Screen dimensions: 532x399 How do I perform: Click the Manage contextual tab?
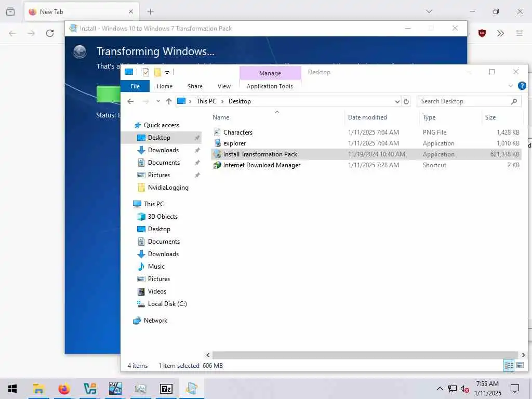(x=270, y=73)
